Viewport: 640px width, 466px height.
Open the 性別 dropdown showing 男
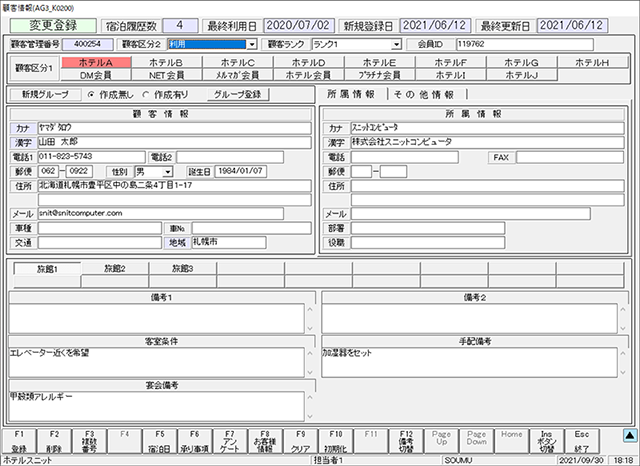168,172
